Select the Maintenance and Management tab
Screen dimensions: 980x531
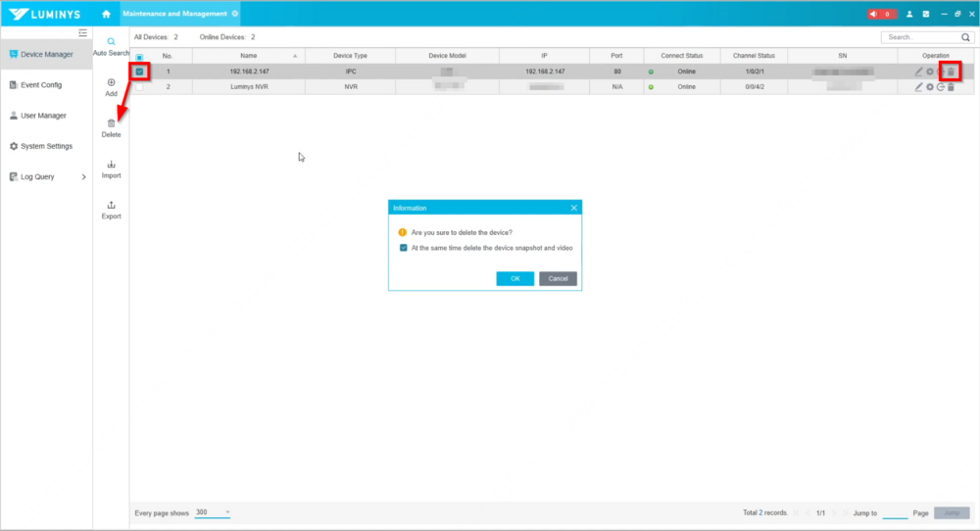tap(174, 14)
